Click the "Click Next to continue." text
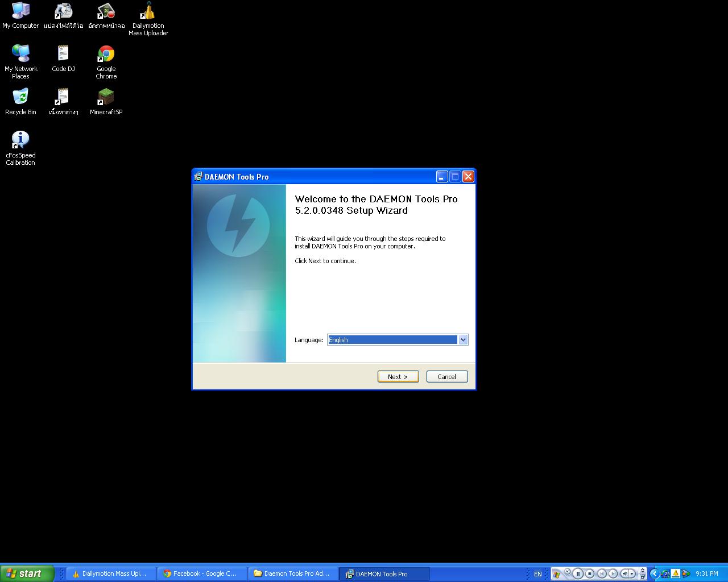The image size is (728, 582). [325, 261]
